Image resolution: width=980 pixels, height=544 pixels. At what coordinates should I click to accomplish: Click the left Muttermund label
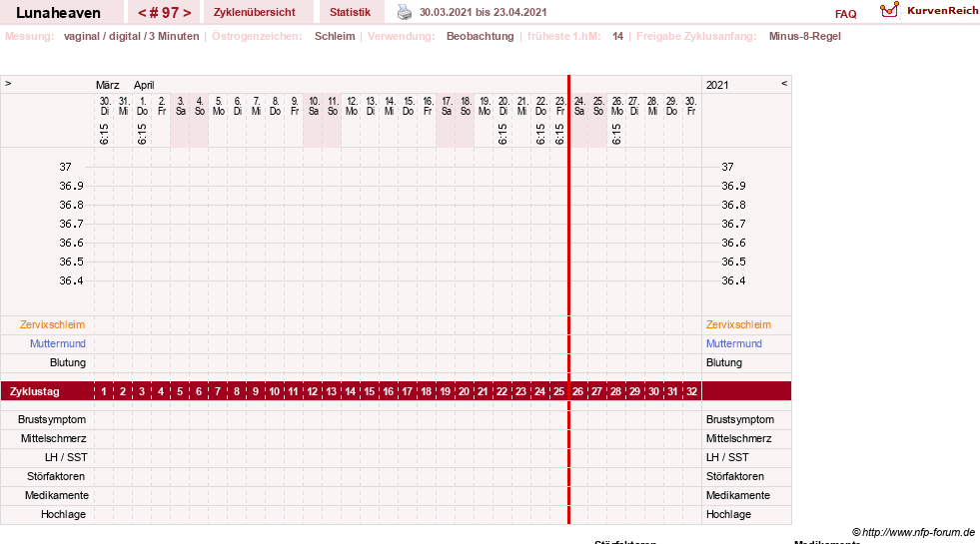point(58,343)
